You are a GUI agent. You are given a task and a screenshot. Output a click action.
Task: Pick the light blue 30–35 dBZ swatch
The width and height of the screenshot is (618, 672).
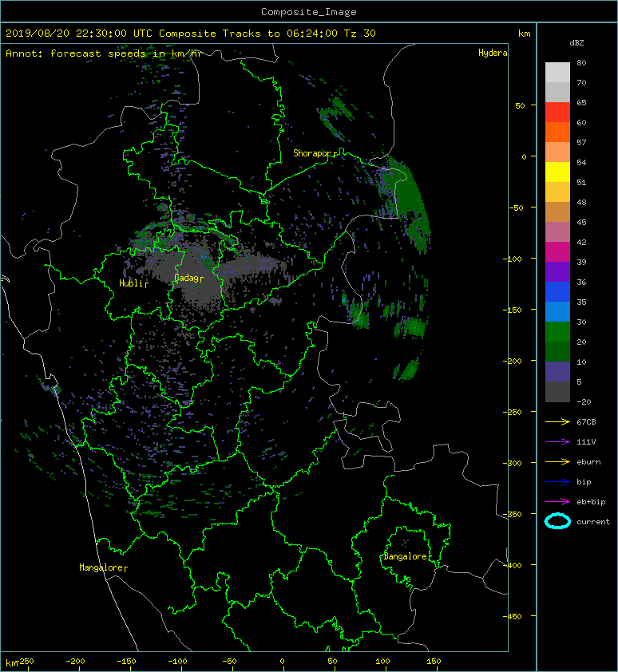pos(557,311)
